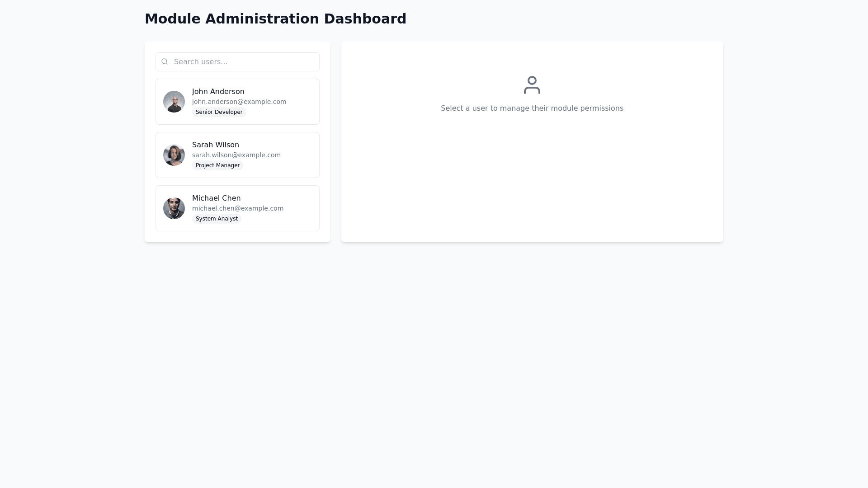
Task: Click the Module Administration Dashboard heading
Action: [275, 19]
